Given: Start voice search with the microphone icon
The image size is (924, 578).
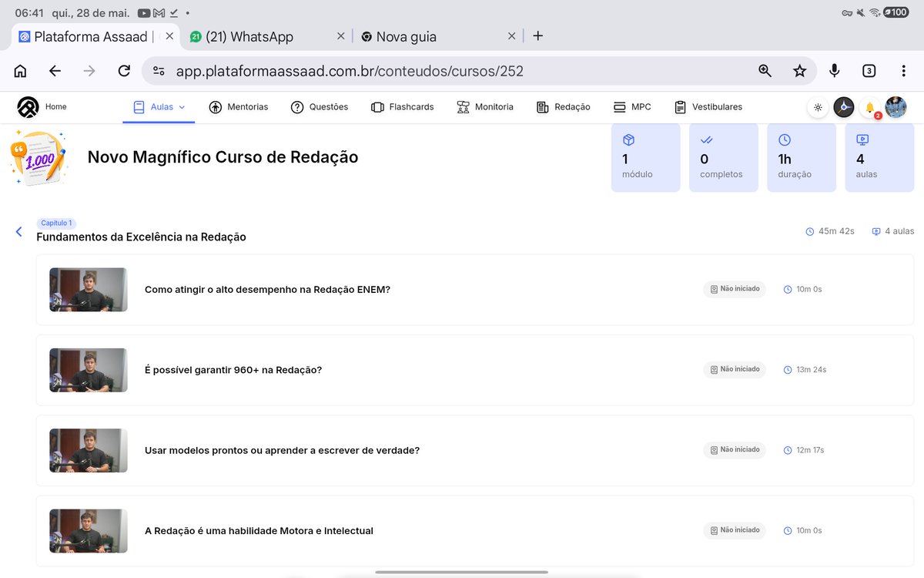Looking at the screenshot, I should [x=834, y=71].
